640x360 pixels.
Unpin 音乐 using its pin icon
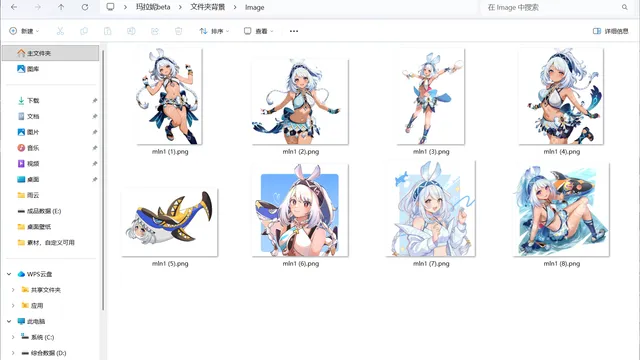tap(94, 148)
